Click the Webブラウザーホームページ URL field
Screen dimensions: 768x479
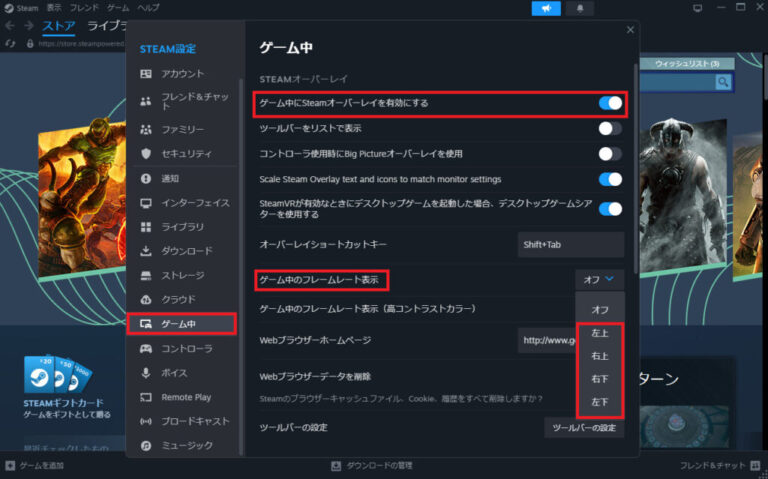click(x=547, y=340)
